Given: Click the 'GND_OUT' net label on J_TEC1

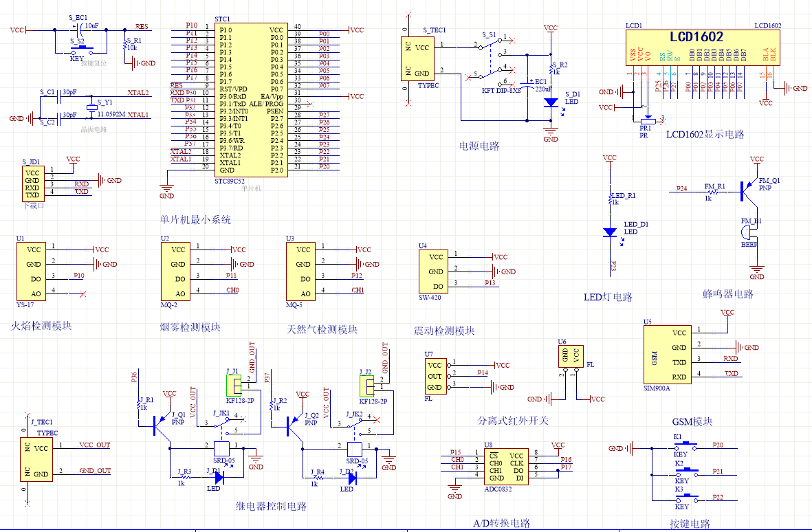Looking at the screenshot, I should (95, 470).
